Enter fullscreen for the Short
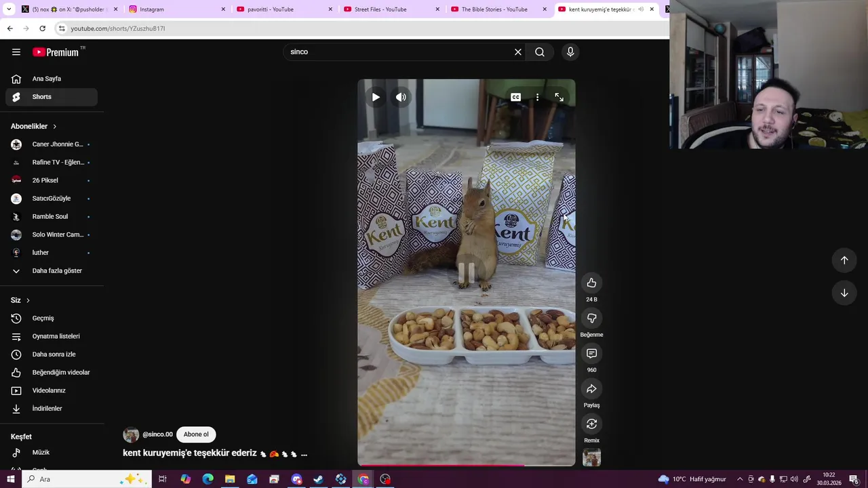Image resolution: width=868 pixels, height=488 pixels. pos(559,97)
